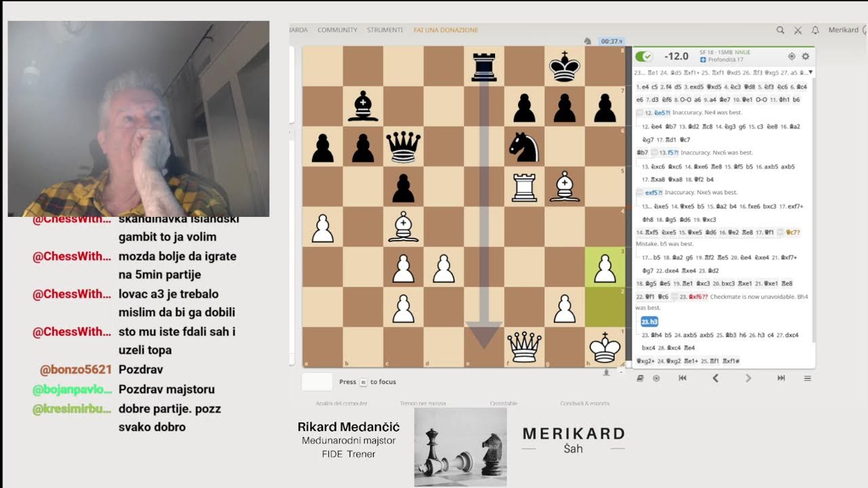The height and width of the screenshot is (488, 868).
Task: Click the evaluation gauge bar beside board
Action: click(628, 207)
